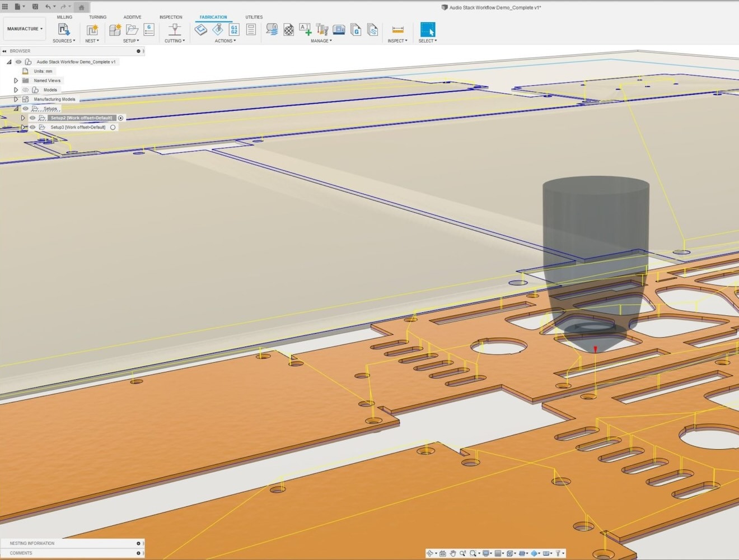The width and height of the screenshot is (739, 560).
Task: Click the Sources panel icon
Action: (63, 30)
